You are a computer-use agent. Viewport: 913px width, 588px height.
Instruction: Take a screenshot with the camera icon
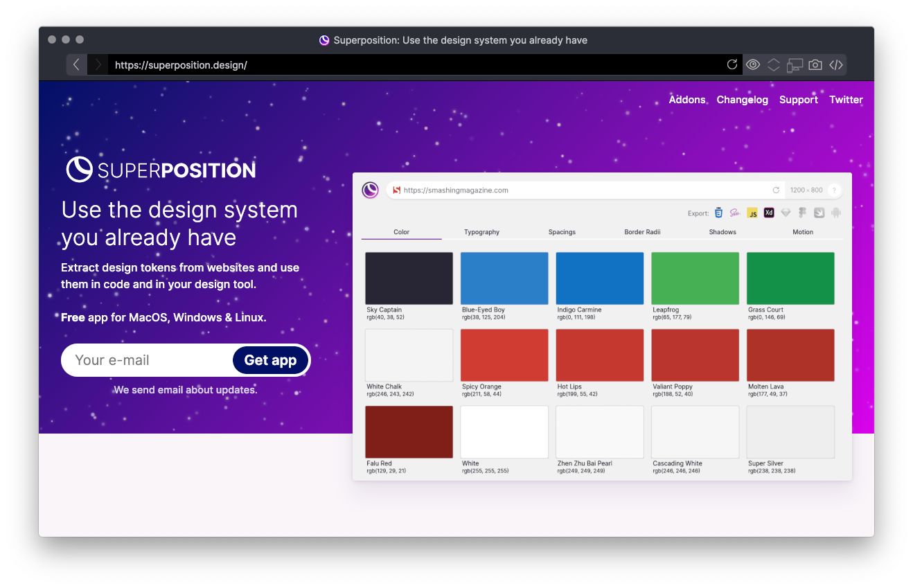click(815, 65)
